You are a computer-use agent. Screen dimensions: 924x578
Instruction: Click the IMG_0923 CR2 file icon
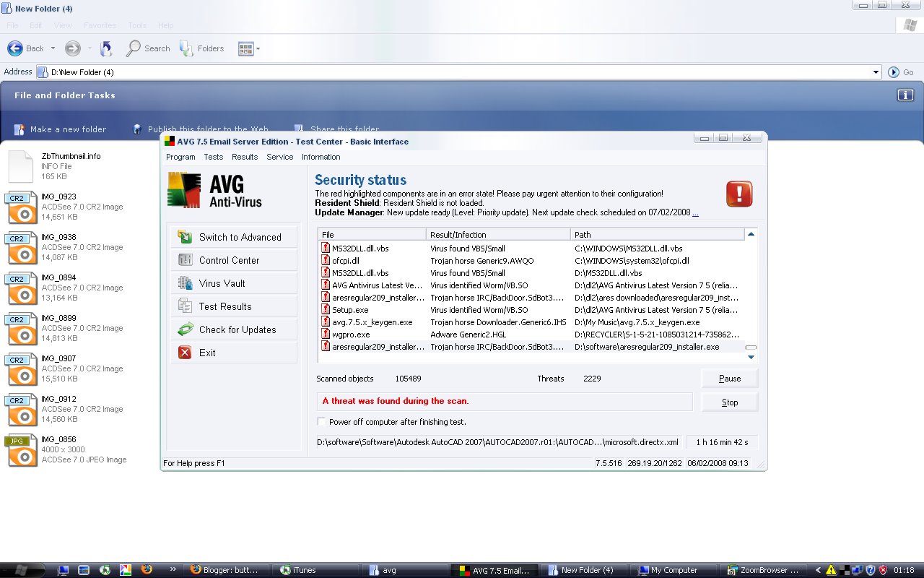point(21,207)
